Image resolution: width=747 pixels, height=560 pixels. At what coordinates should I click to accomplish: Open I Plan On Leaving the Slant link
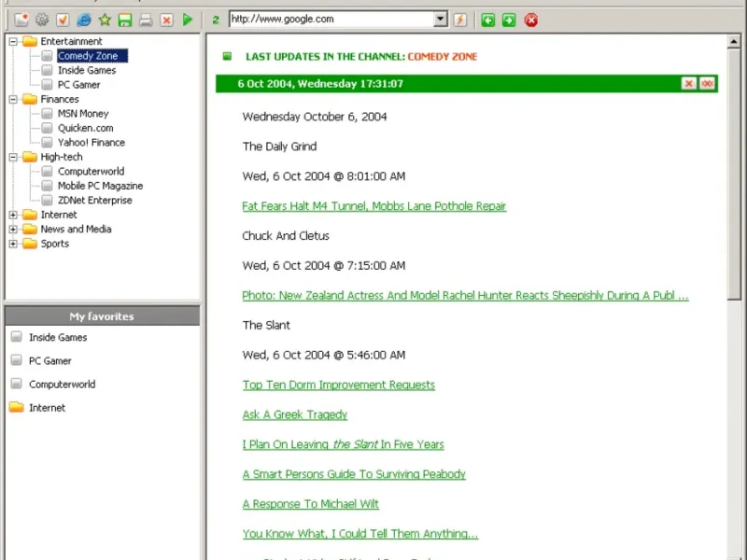pos(343,444)
